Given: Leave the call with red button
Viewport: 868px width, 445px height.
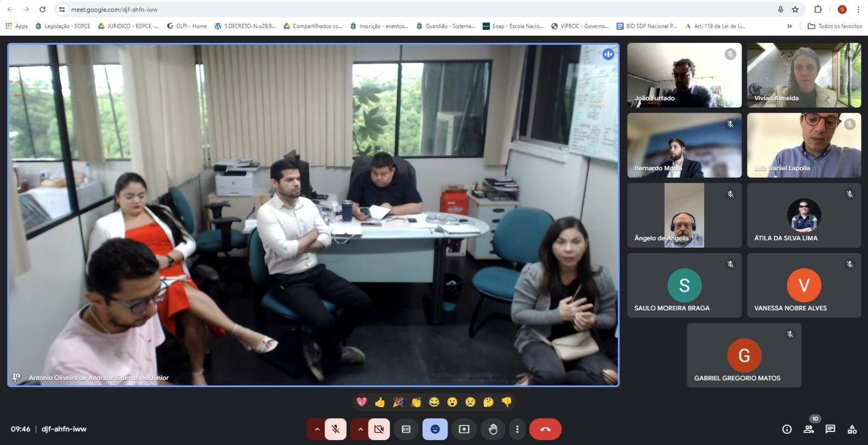Looking at the screenshot, I should (x=545, y=429).
